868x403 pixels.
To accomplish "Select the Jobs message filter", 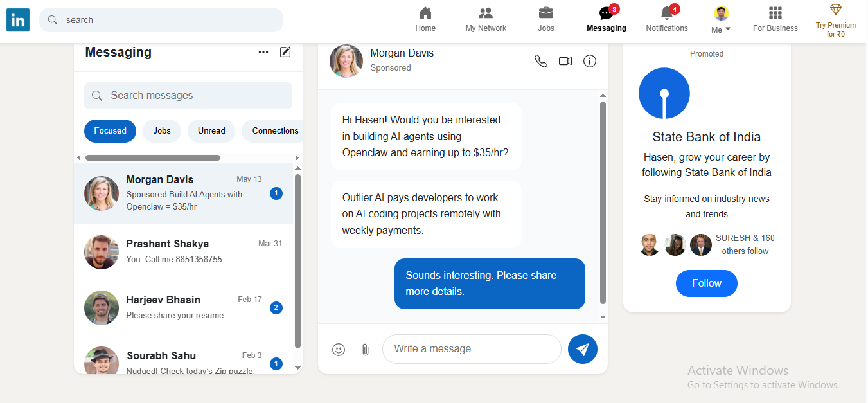I will coord(162,130).
